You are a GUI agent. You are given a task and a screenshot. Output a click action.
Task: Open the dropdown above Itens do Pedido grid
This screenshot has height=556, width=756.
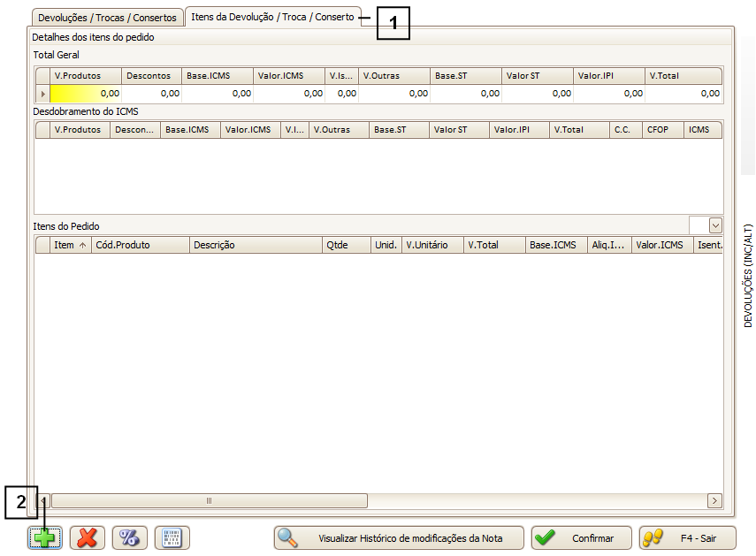click(x=715, y=226)
